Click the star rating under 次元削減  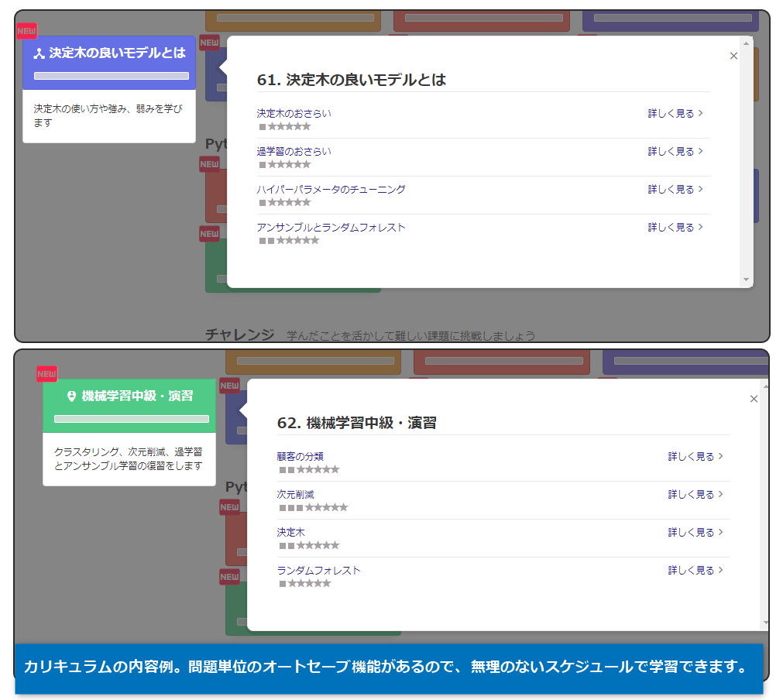pos(314,508)
